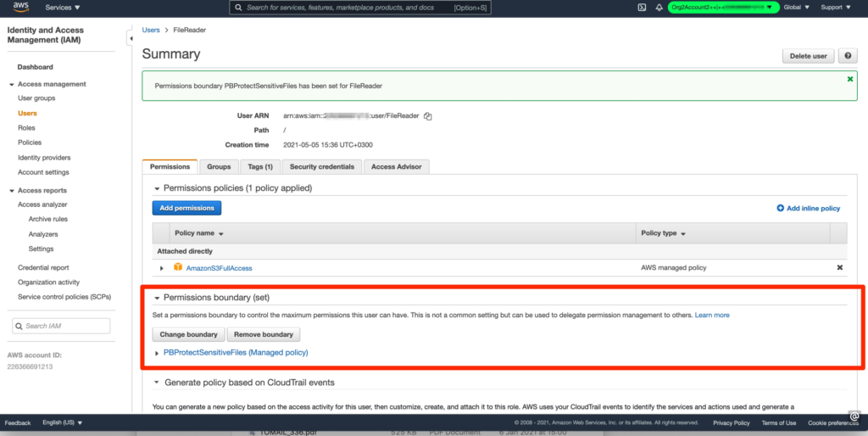This screenshot has width=868, height=436.
Task: Copy the User ARN with copy icon
Action: pos(427,116)
